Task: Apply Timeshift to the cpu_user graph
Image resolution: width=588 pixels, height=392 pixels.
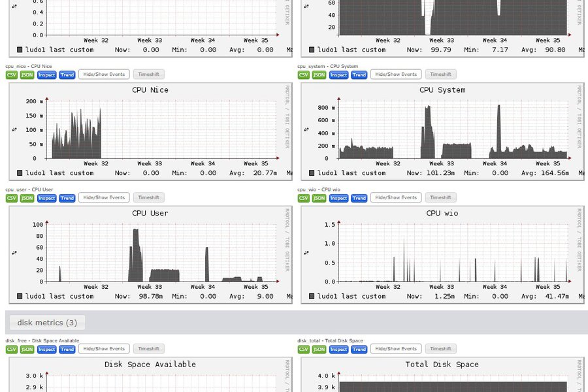Action: [x=148, y=198]
